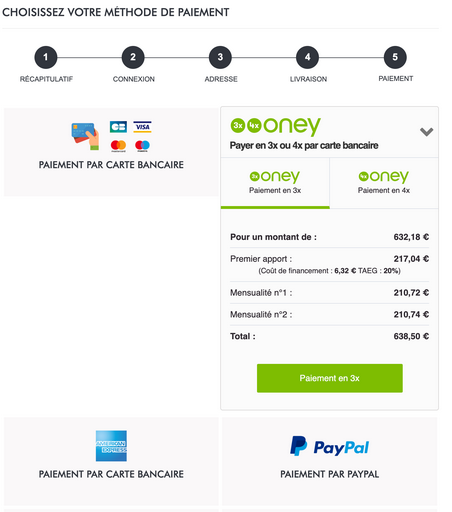Click the American Express logo

(111, 446)
